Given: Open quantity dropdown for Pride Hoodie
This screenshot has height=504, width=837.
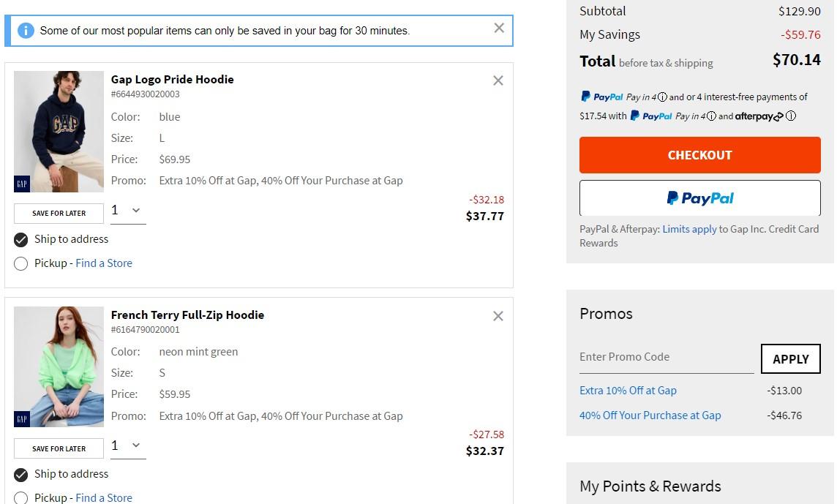Looking at the screenshot, I should 127,211.
